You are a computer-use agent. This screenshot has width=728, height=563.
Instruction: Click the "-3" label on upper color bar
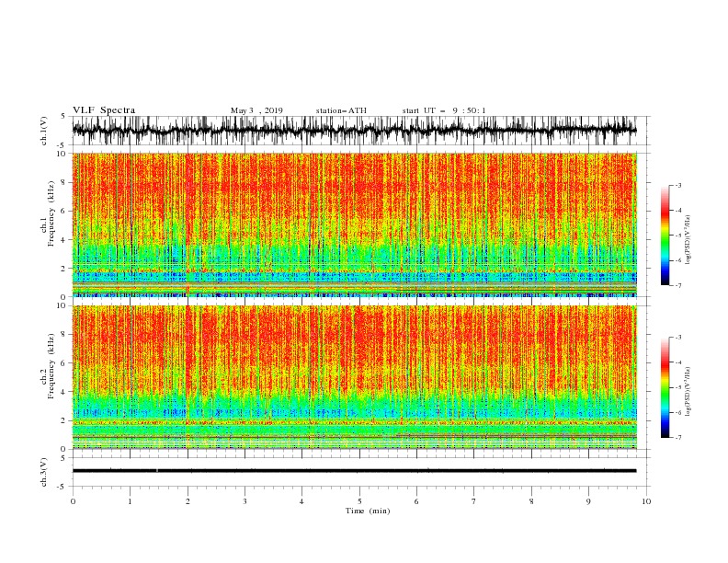tap(677, 185)
